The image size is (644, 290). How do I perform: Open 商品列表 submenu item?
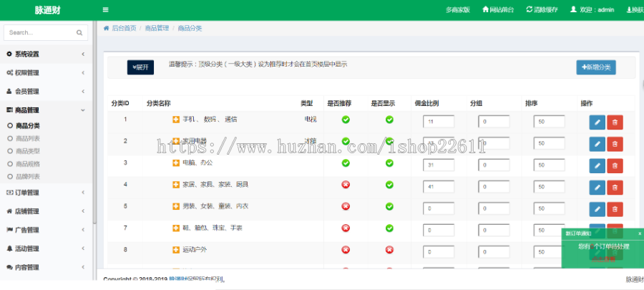pos(27,139)
